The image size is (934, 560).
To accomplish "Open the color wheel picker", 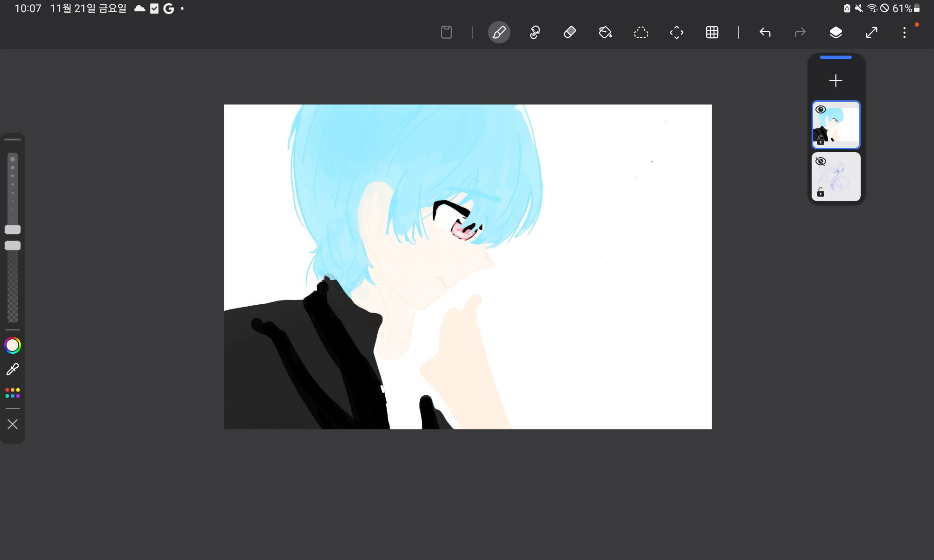I will pyautogui.click(x=13, y=345).
